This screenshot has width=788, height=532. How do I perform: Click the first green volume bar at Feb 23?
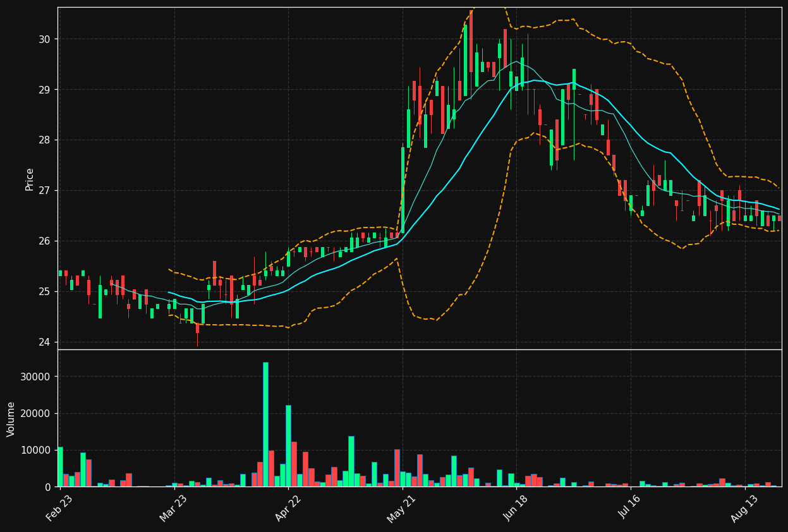[x=60, y=467]
